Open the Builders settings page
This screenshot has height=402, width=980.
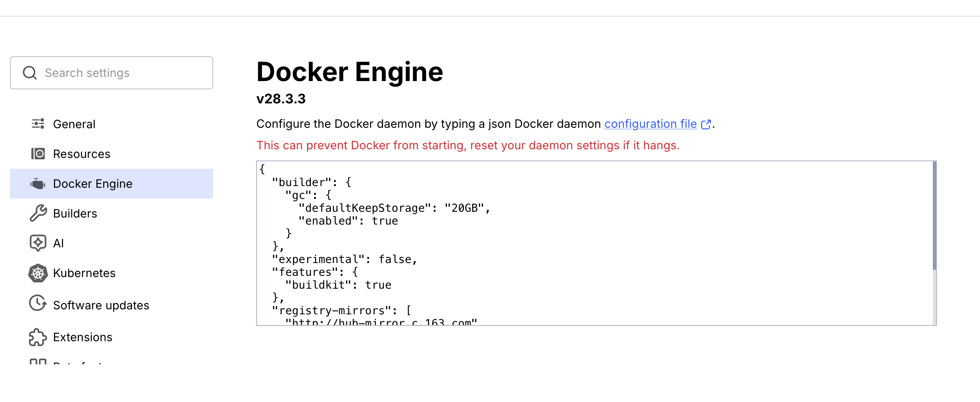[75, 213]
